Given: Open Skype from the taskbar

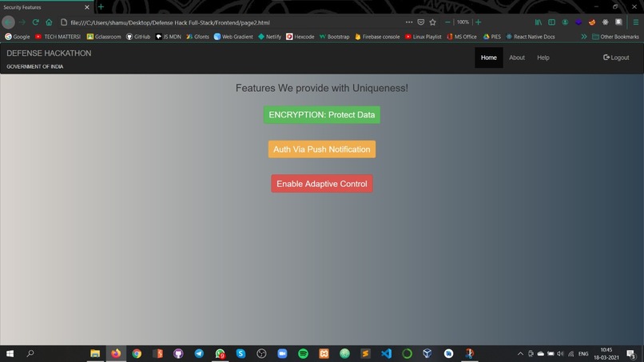Looking at the screenshot, I should click(241, 353).
